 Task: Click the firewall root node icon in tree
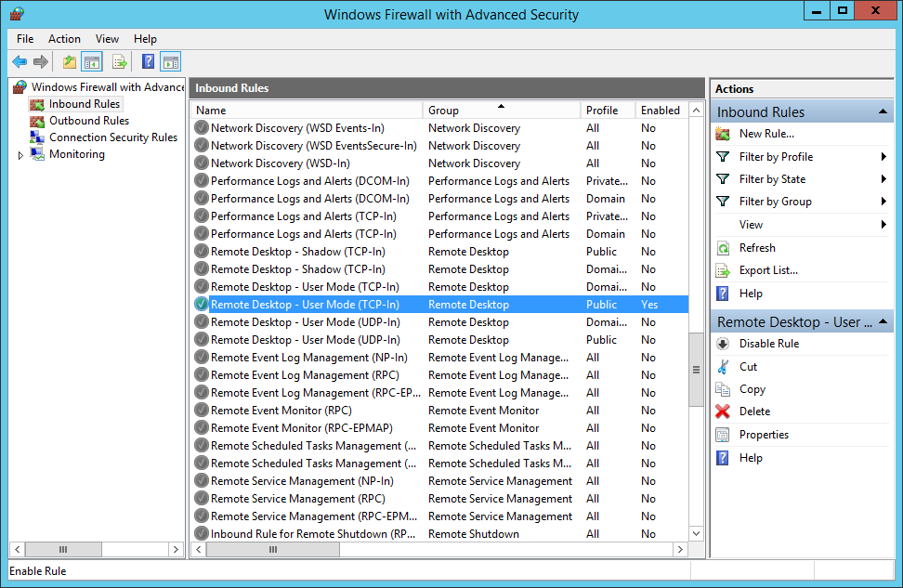[x=20, y=87]
